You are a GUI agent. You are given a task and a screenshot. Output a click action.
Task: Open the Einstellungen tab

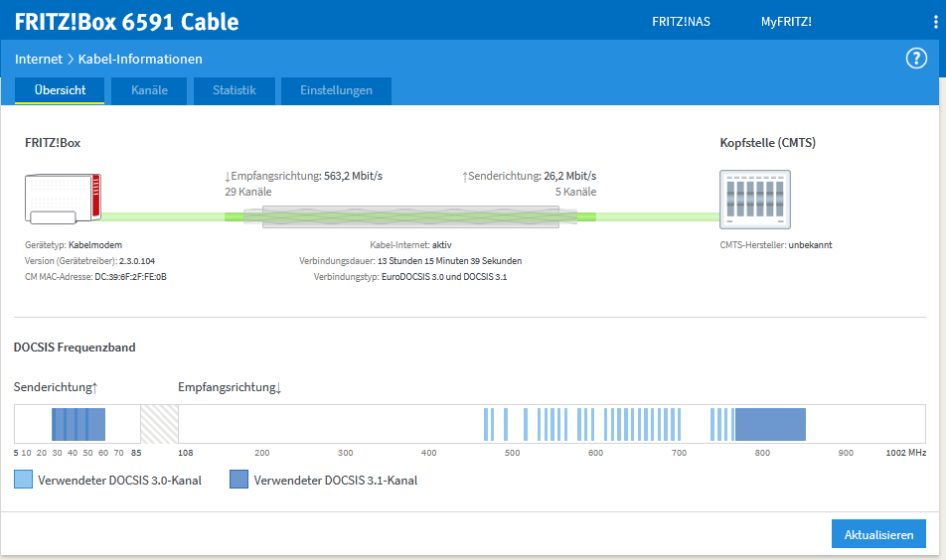point(336,90)
